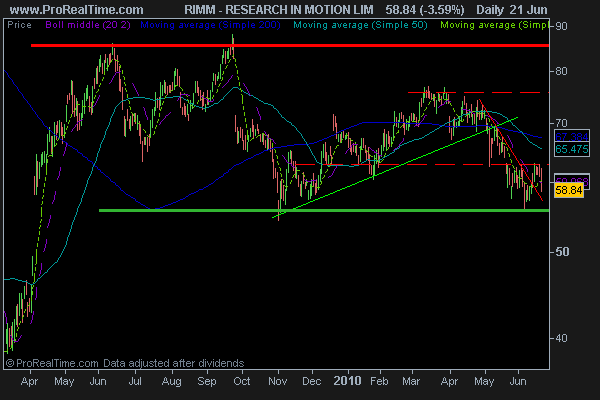The image size is (600, 400).
Task: Select the Price legend label
Action: pos(20,25)
